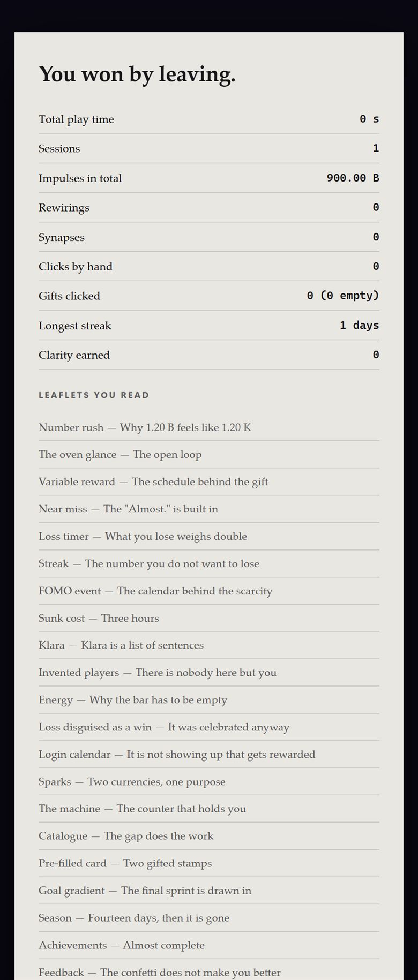Image resolution: width=418 pixels, height=980 pixels.
Task: Open The oven glance leaflet
Action: pos(209,455)
